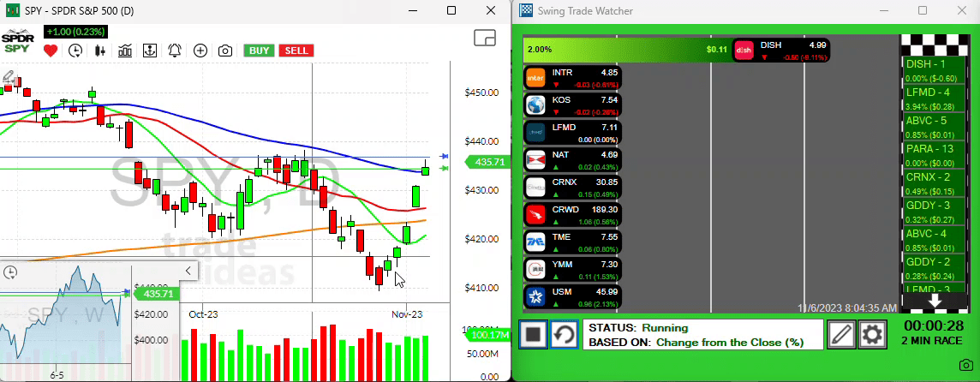Click the red heart favorite icon
980x382 pixels.
click(51, 51)
